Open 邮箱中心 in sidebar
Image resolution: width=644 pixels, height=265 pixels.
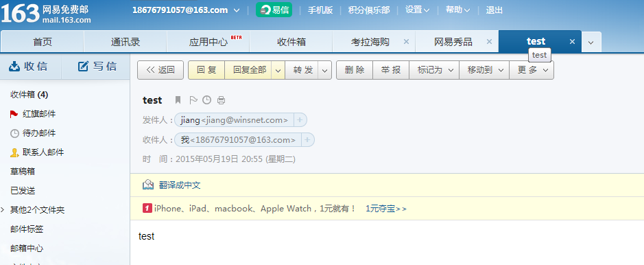pos(27,248)
